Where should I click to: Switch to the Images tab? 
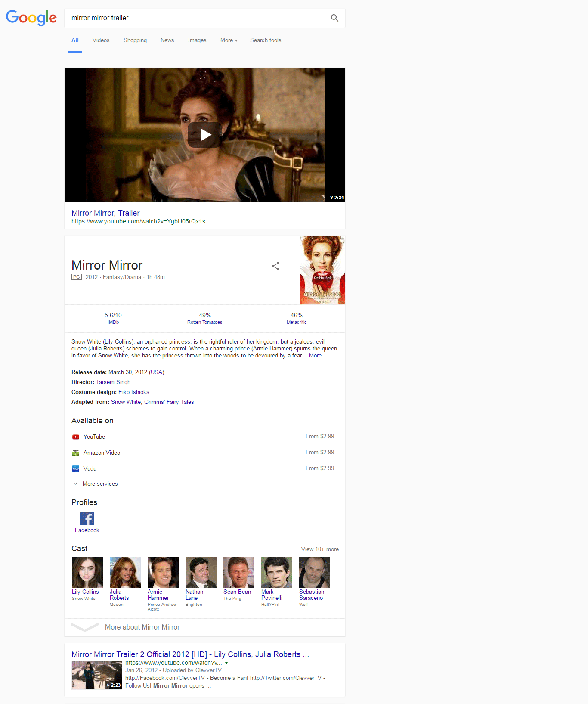pyautogui.click(x=197, y=40)
